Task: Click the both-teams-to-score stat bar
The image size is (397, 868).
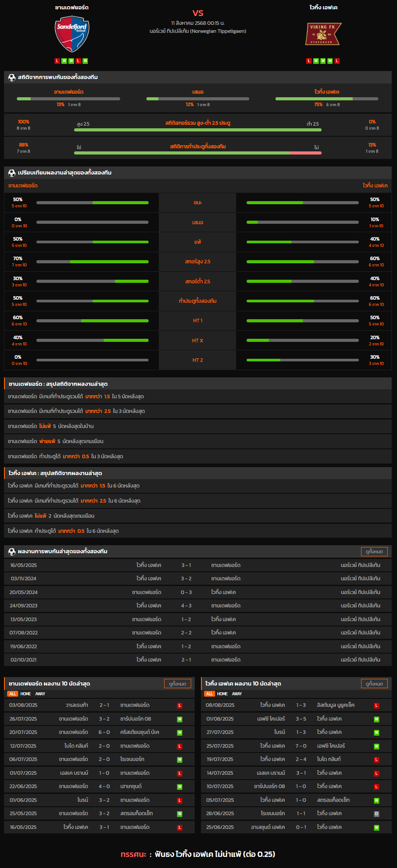Action: (x=198, y=153)
